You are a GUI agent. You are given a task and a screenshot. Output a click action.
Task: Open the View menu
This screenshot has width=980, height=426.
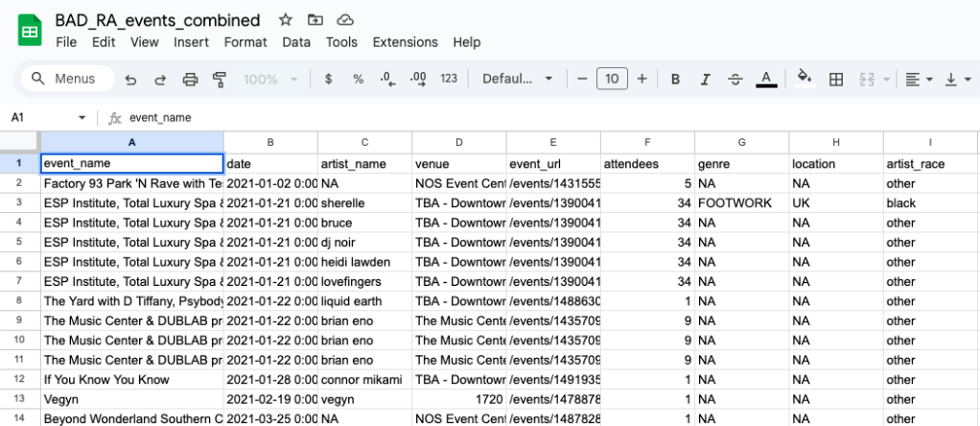pos(145,42)
